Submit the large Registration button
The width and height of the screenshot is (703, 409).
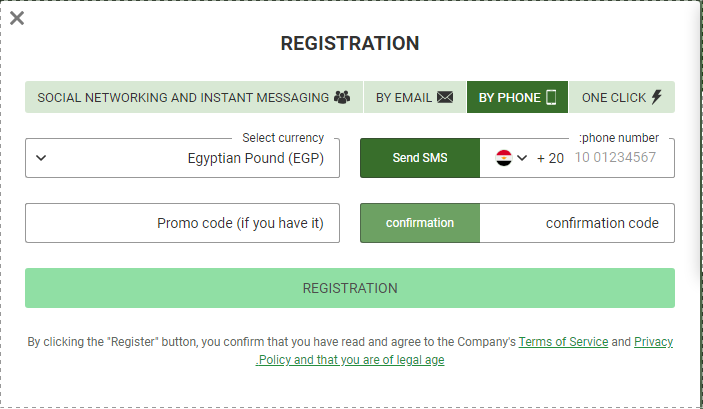click(x=350, y=288)
